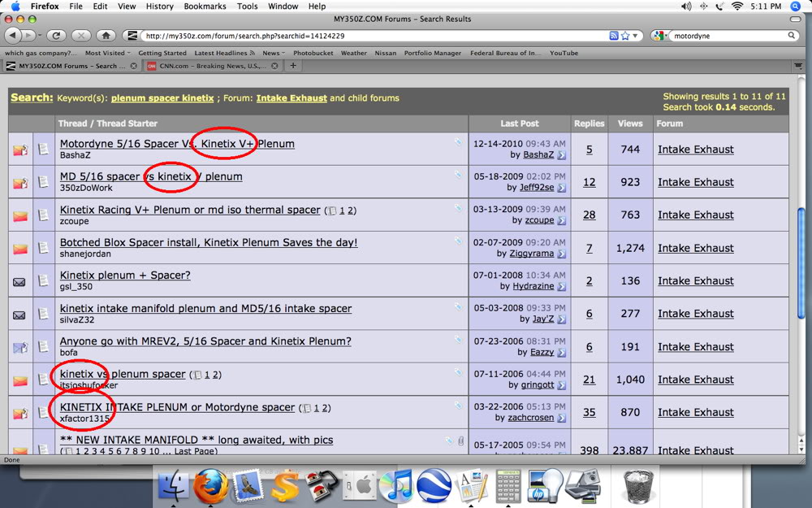Go back with the Back arrow button
The height and width of the screenshot is (508, 812).
tap(14, 36)
